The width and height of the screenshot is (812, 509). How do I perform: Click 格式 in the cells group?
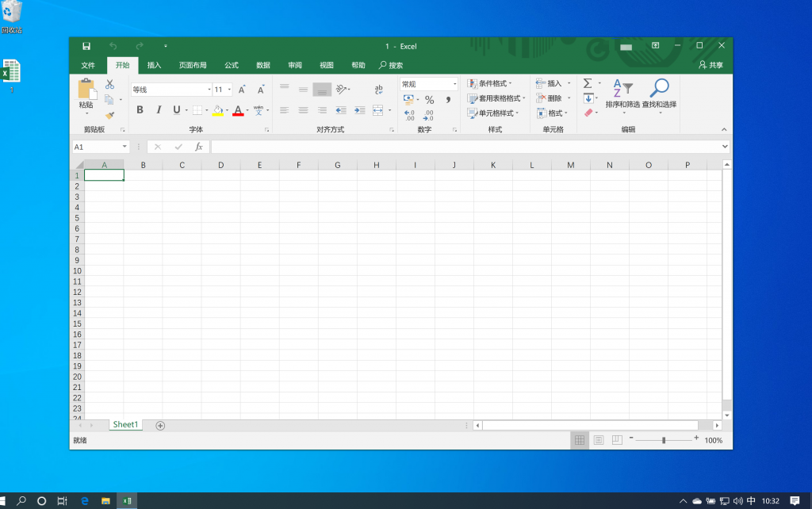point(552,113)
